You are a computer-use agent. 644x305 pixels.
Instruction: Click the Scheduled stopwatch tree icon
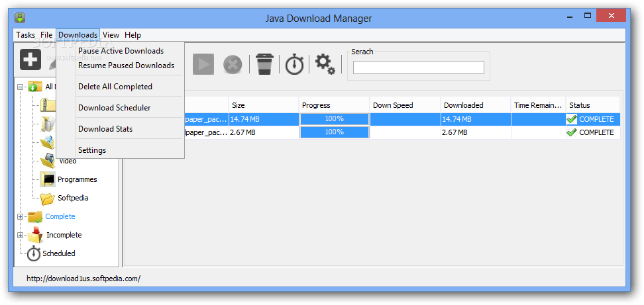[34, 253]
